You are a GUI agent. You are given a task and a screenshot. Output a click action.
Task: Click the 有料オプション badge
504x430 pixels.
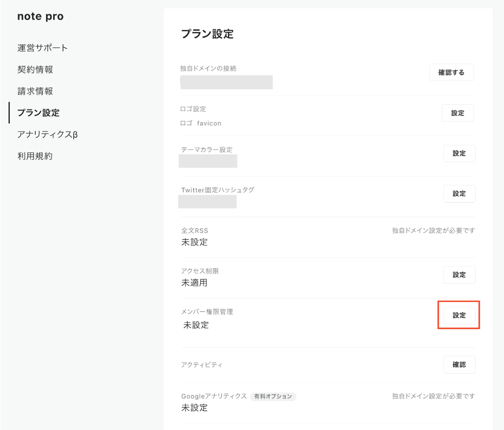click(x=273, y=396)
